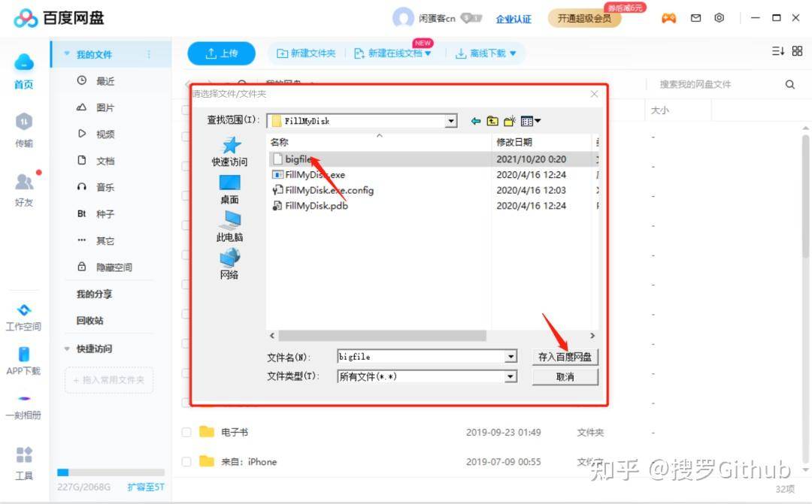The image size is (812, 504).
Task: Open the 企业认证 link
Action: 514,19
